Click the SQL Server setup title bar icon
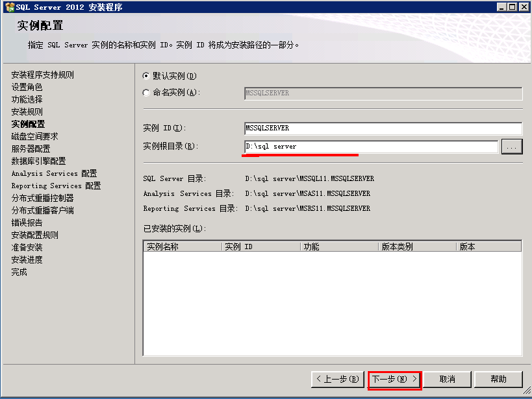The image size is (532, 399). 10,6
